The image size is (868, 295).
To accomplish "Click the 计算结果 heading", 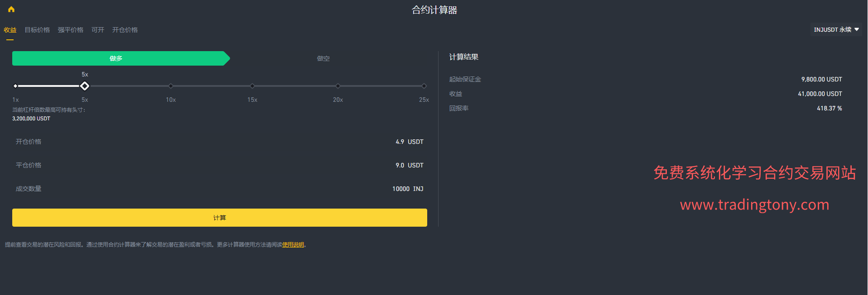I will click(x=464, y=57).
